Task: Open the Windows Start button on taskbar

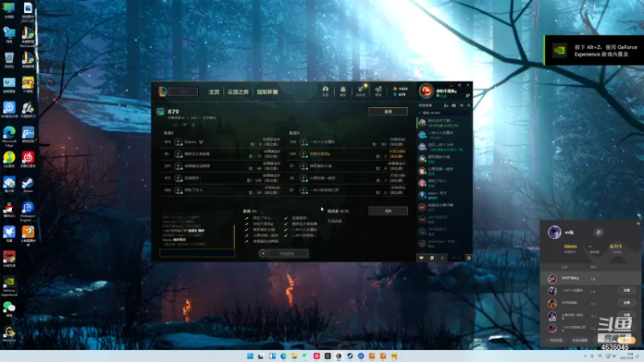Action: [x=250, y=356]
